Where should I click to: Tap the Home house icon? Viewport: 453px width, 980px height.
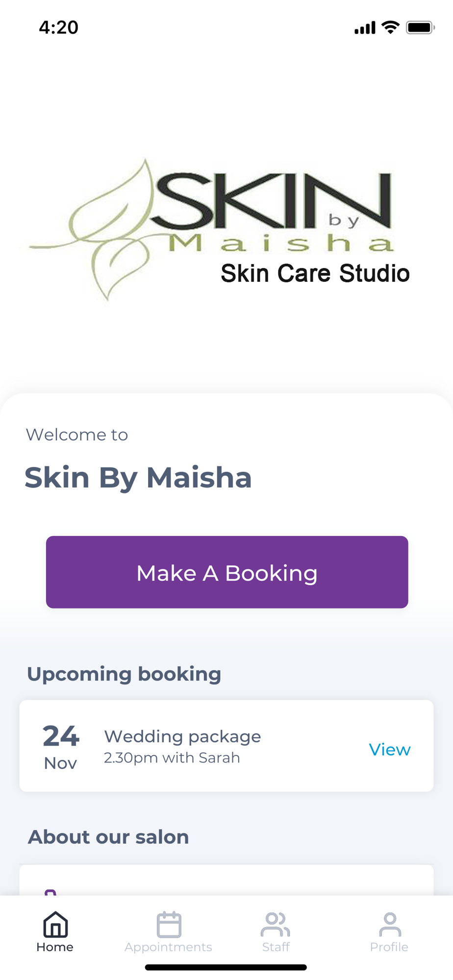pos(55,924)
